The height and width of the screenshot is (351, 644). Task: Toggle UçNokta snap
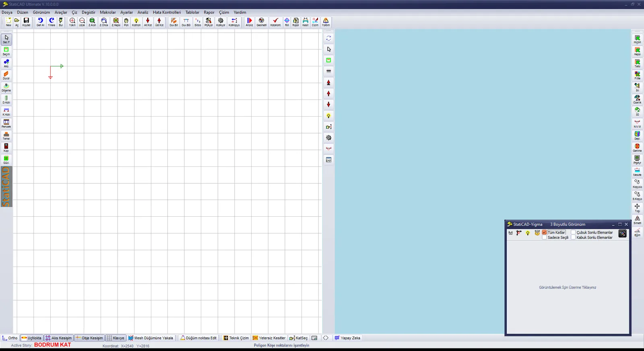(x=31, y=338)
